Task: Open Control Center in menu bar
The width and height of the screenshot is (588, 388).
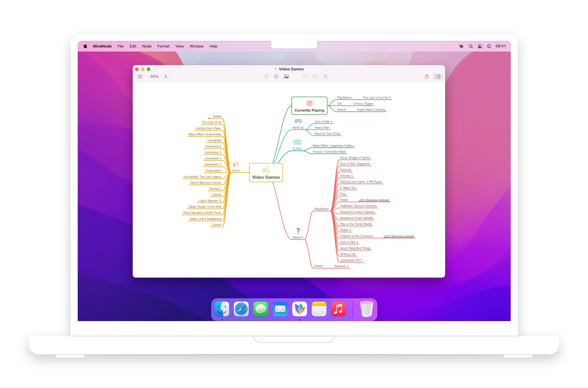Action: click(480, 46)
